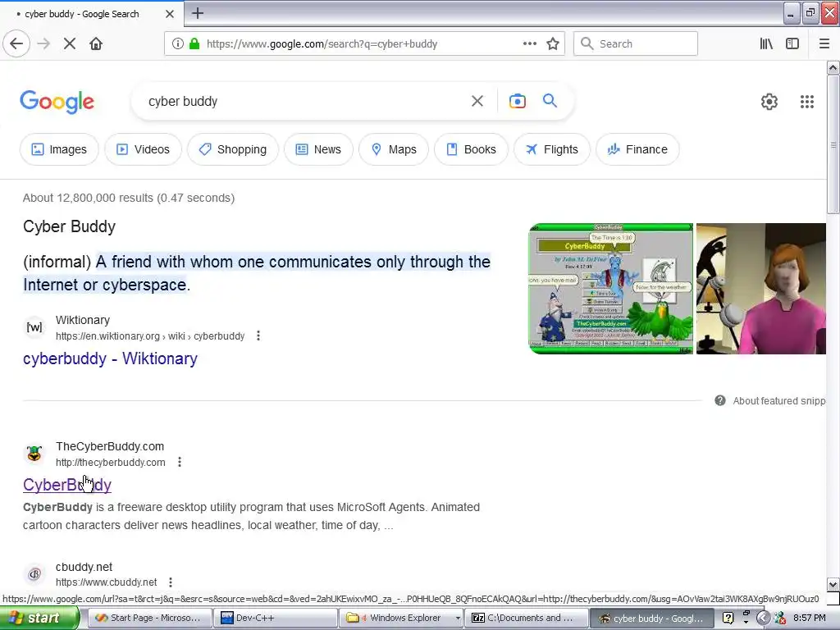840x630 pixels.
Task: Click the vertical scrollbar thumb
Action: (833, 144)
